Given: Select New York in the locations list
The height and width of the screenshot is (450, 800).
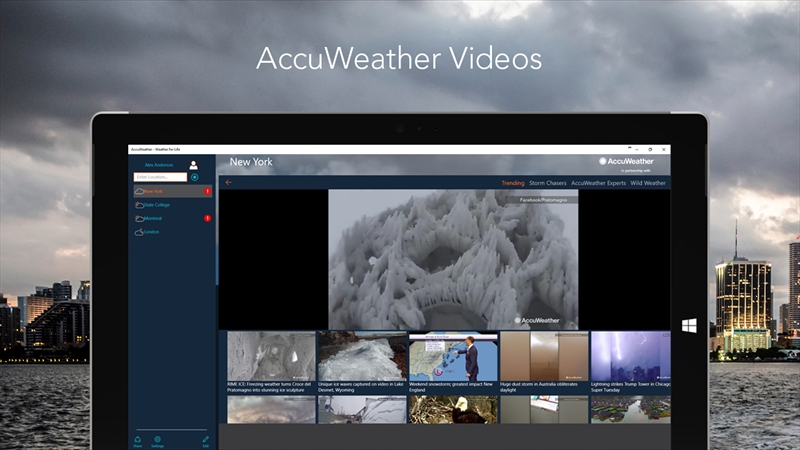Looking at the screenshot, I should pyautogui.click(x=172, y=191).
